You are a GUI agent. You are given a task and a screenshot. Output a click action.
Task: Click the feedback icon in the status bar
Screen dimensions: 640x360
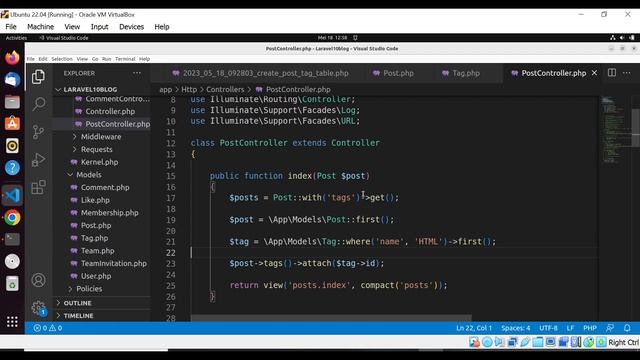coord(610,328)
